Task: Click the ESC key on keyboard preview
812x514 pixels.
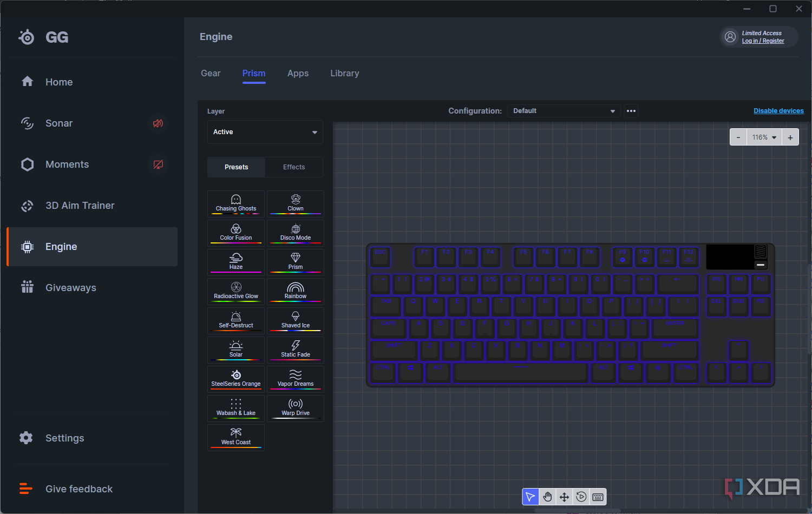Action: coord(381,257)
